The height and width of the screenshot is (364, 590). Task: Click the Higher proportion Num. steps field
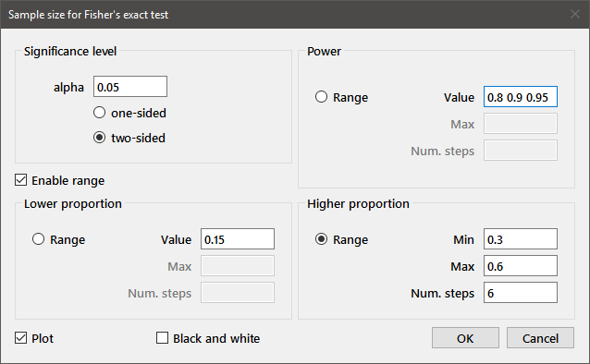point(521,293)
